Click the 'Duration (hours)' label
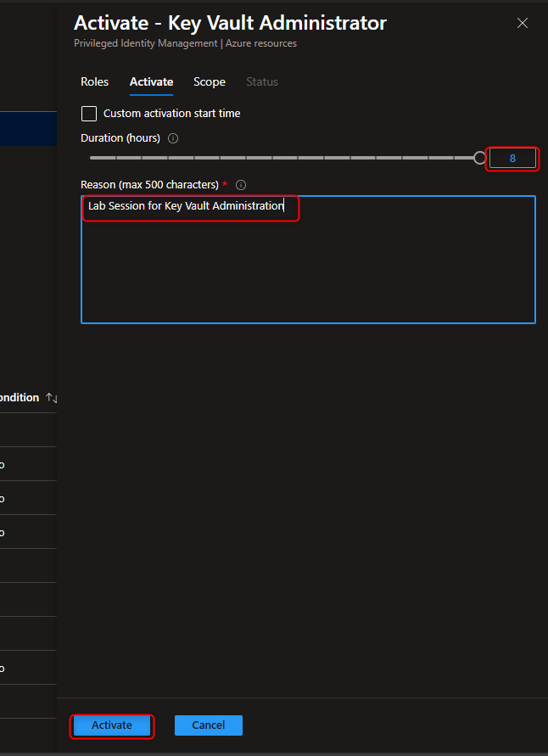 coord(120,138)
